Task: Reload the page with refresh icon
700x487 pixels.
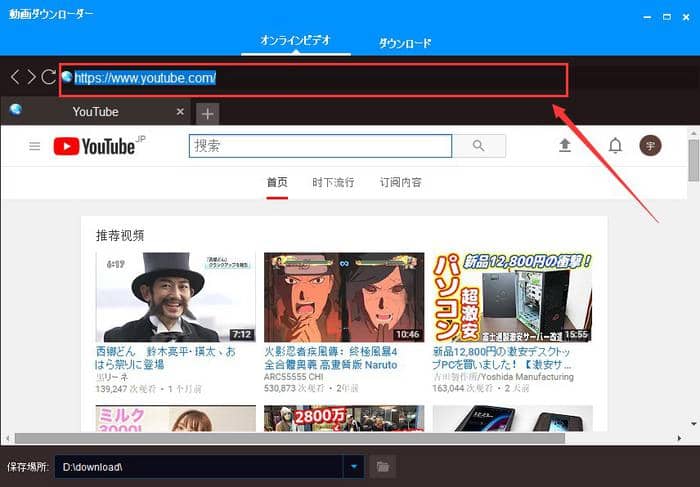Action: (48, 77)
